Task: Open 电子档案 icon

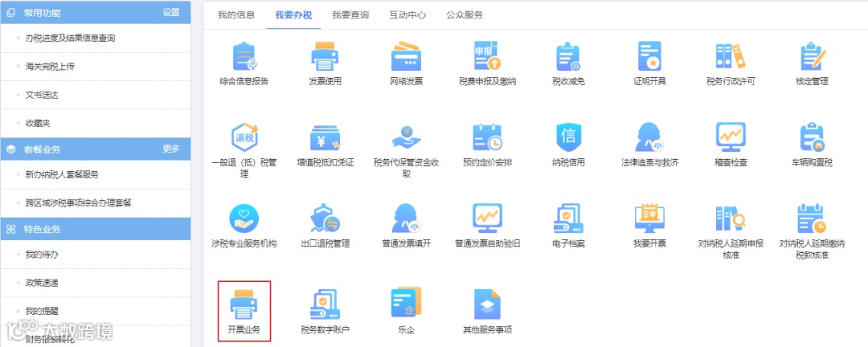Action: click(568, 218)
